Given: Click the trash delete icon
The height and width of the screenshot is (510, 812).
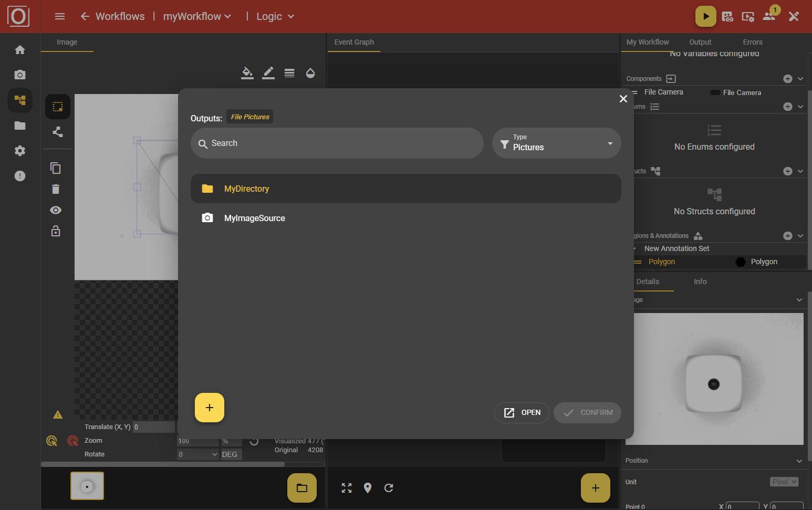Looking at the screenshot, I should tap(56, 189).
